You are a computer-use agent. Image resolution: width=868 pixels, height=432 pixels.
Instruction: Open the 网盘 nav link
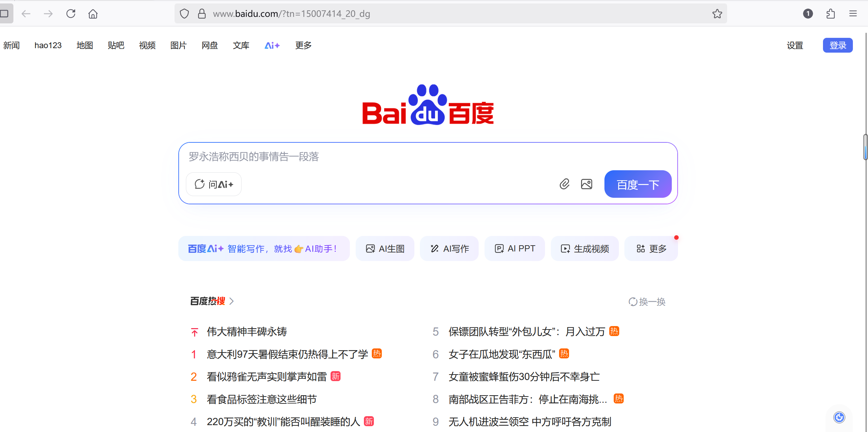tap(210, 45)
